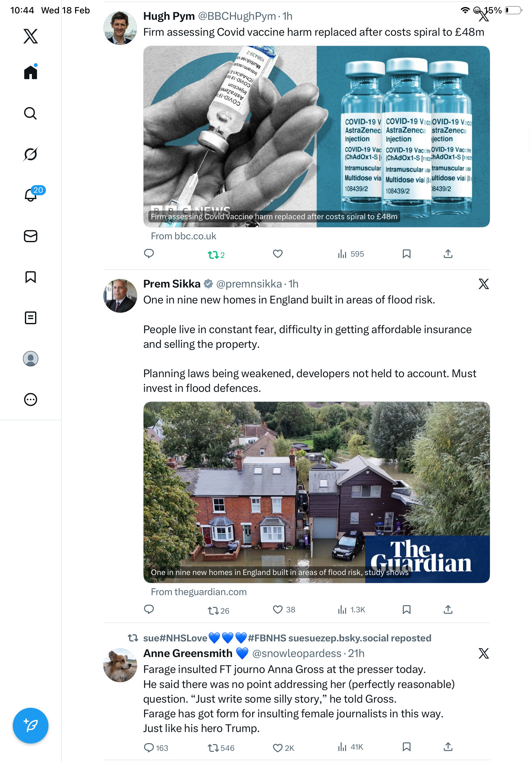Image resolution: width=532 pixels, height=762 pixels.
Task: Bookmark Anne Greensmith's post
Action: point(406,747)
